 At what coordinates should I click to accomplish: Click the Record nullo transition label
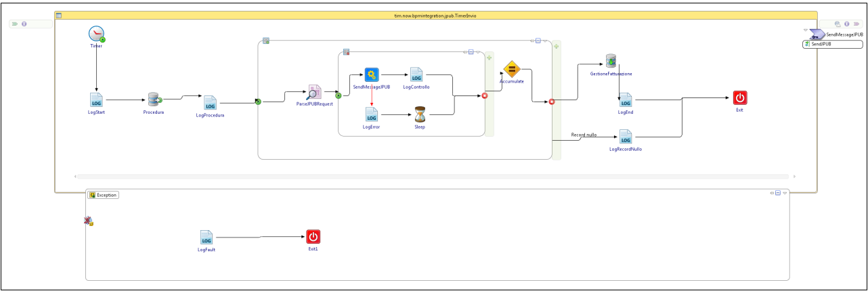coord(584,135)
